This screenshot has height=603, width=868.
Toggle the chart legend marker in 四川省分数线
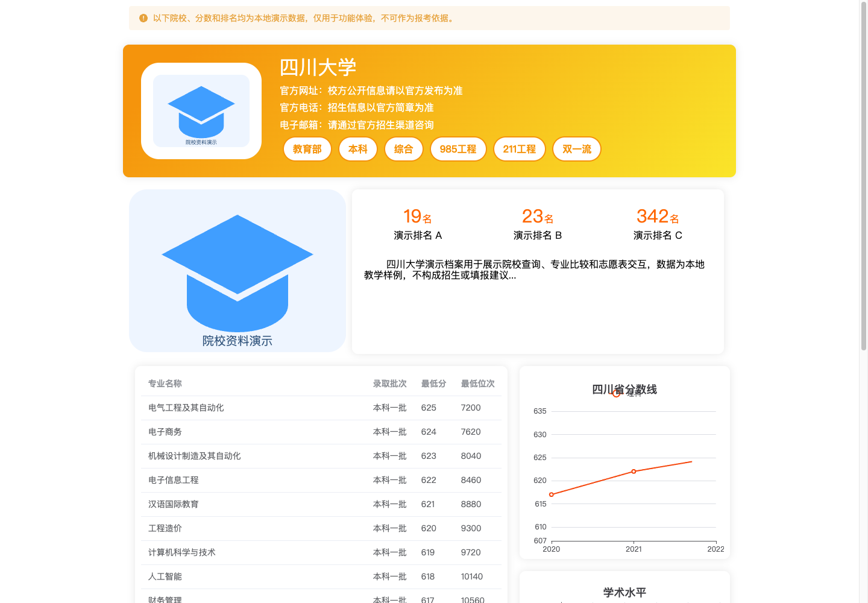tap(616, 393)
